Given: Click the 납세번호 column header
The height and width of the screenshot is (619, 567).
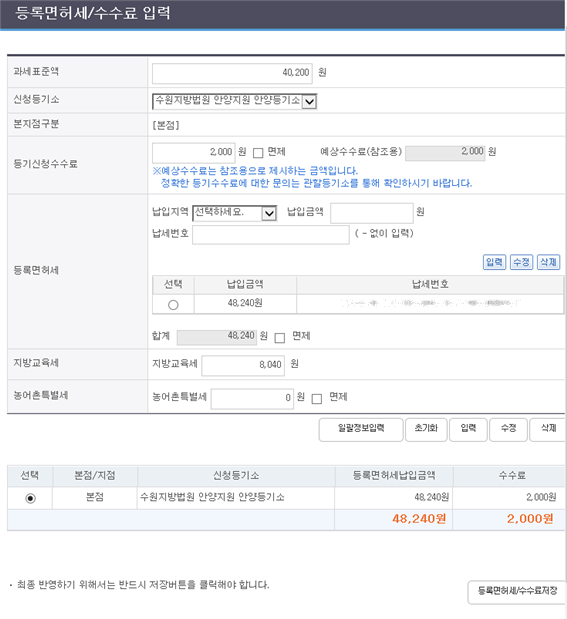Looking at the screenshot, I should (430, 284).
